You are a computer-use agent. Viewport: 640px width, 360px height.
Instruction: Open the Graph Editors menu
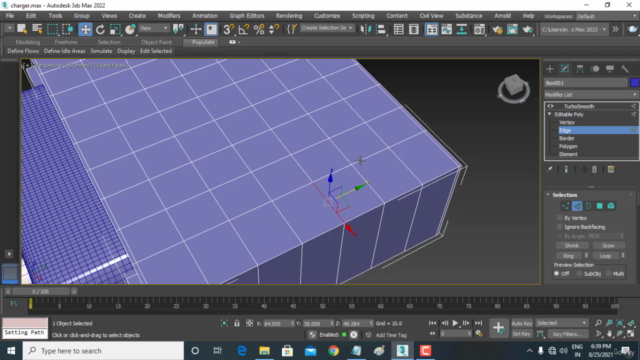[x=247, y=16]
